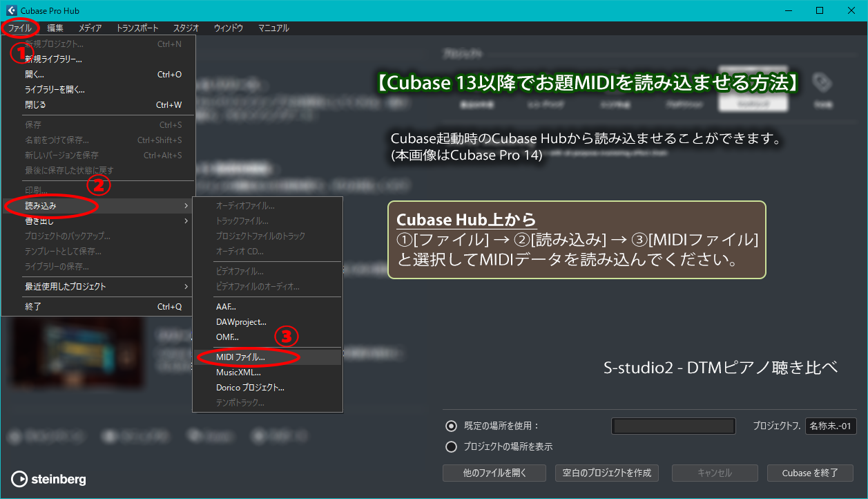Click the 他のファイルを開く button
The width and height of the screenshot is (868, 499).
[x=494, y=473]
